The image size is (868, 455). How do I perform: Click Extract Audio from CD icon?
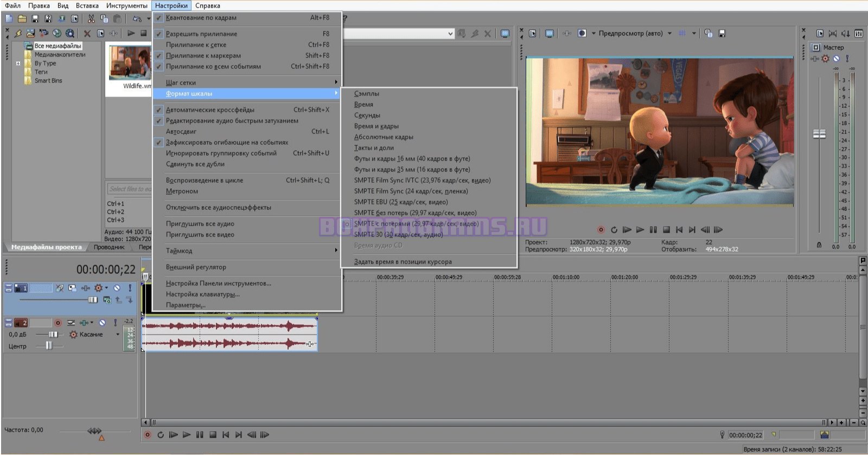click(x=56, y=34)
